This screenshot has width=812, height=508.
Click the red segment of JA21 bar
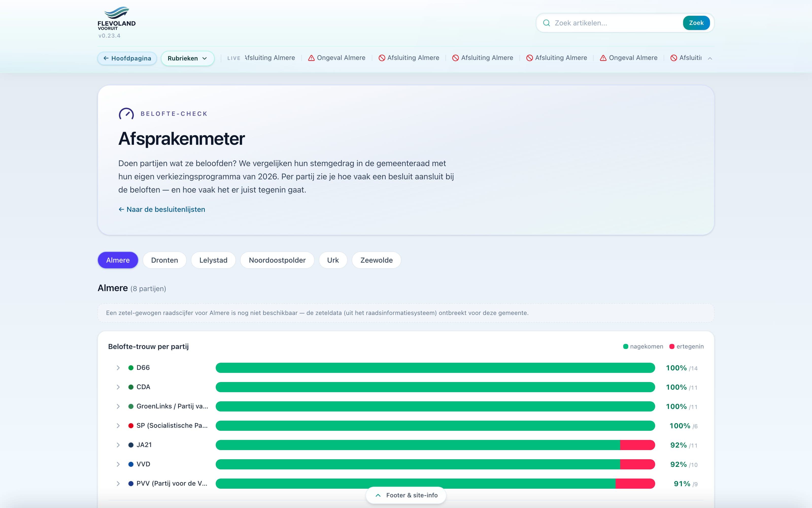point(637,445)
